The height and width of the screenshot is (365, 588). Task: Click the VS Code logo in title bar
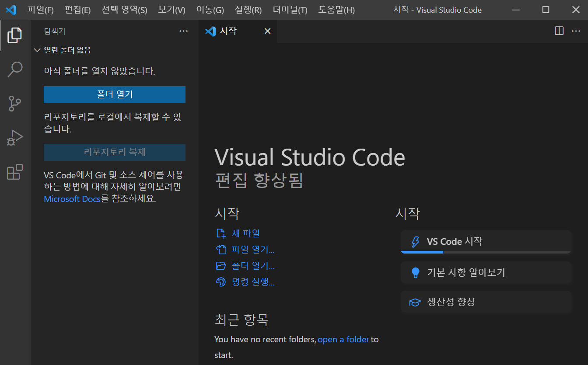click(x=11, y=10)
